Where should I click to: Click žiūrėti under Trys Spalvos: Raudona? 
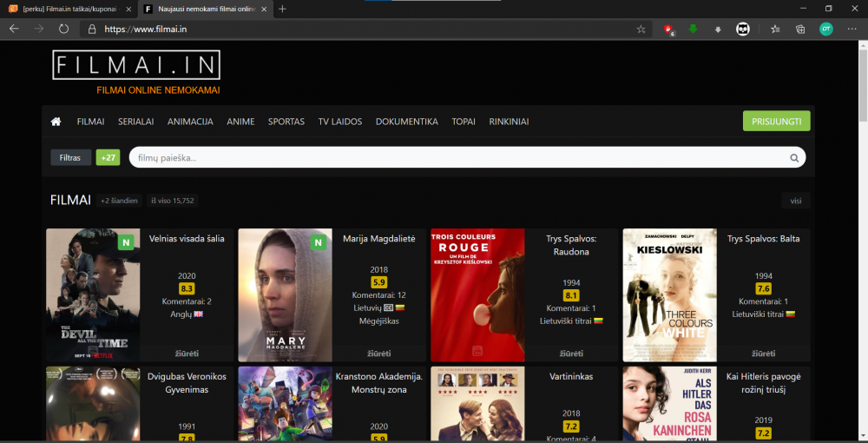pos(571,354)
